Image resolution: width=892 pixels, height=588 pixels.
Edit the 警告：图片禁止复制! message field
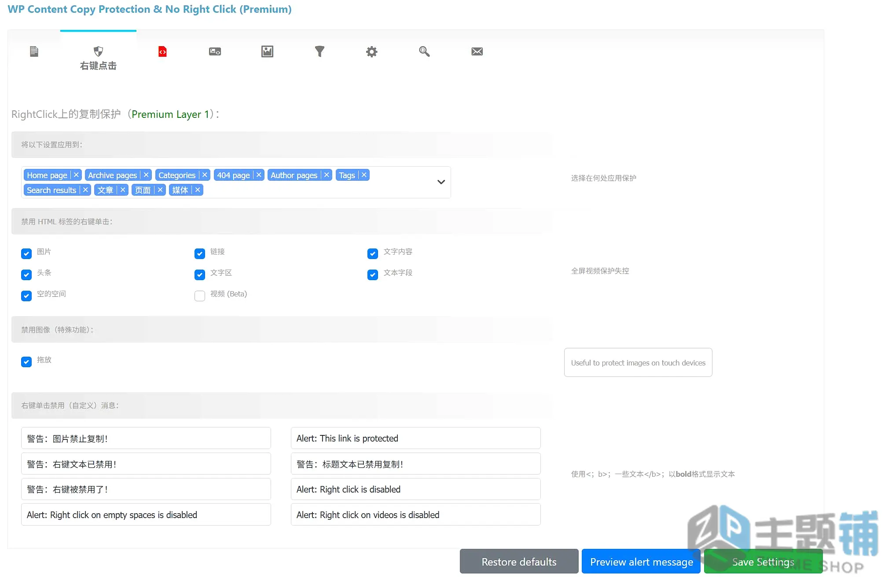point(146,438)
